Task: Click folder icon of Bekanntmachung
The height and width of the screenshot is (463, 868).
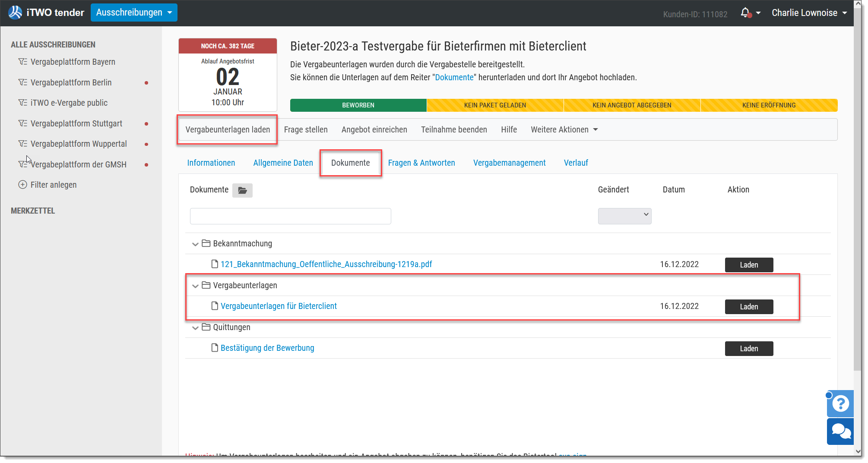Action: 206,243
